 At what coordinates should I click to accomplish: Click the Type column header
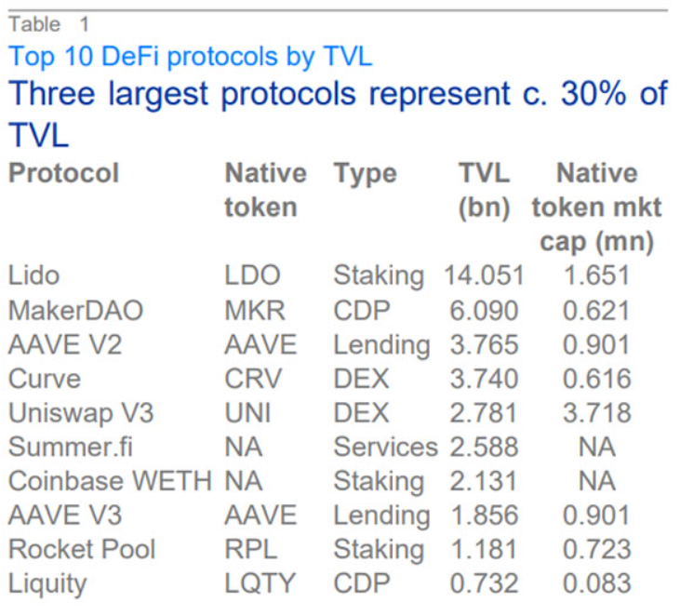coord(365,173)
